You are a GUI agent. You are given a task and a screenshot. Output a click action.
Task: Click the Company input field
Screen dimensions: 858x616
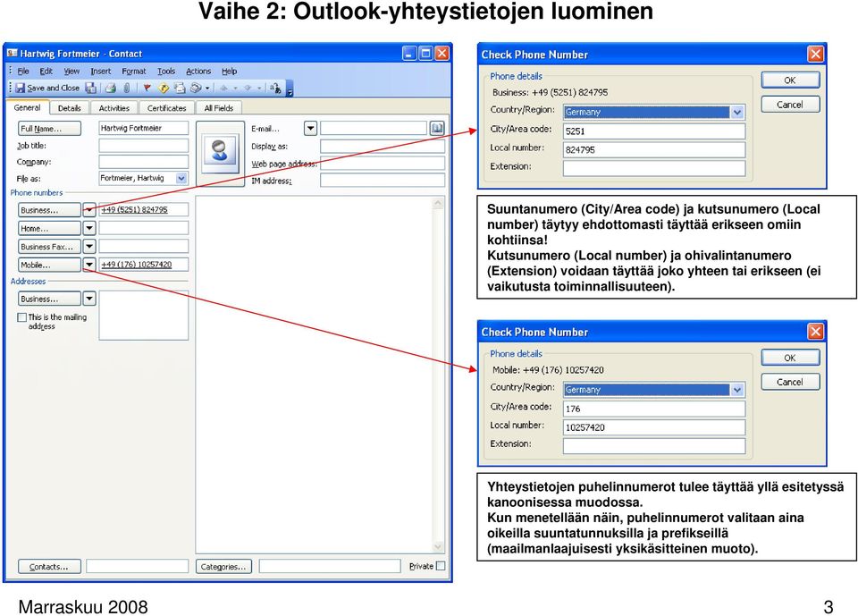143,162
